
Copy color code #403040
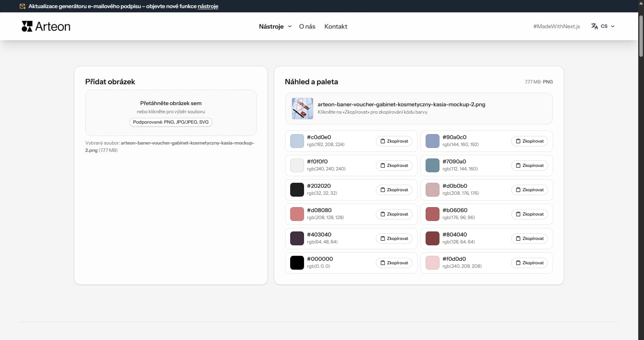point(394,238)
